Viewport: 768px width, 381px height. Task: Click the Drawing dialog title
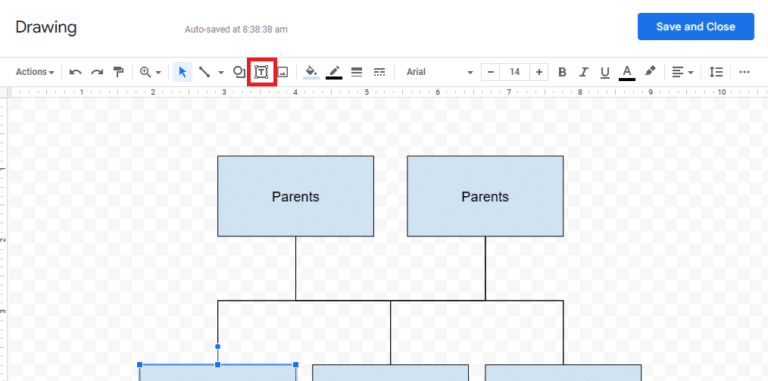pyautogui.click(x=46, y=27)
